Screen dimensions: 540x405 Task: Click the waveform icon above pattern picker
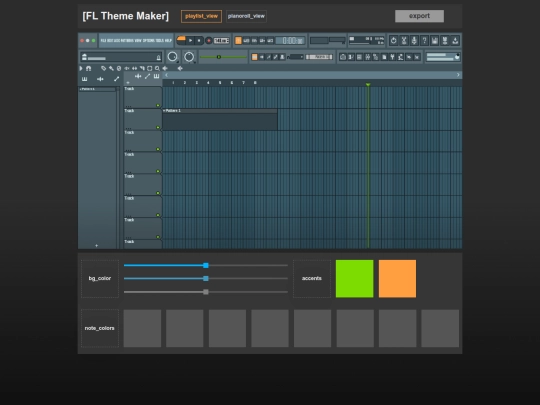click(100, 79)
